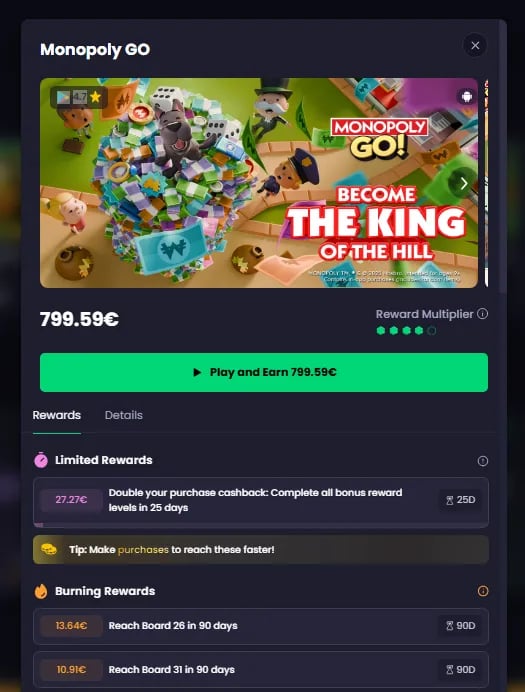Click the Android platform icon on banner
525x692 pixels.
tap(466, 96)
